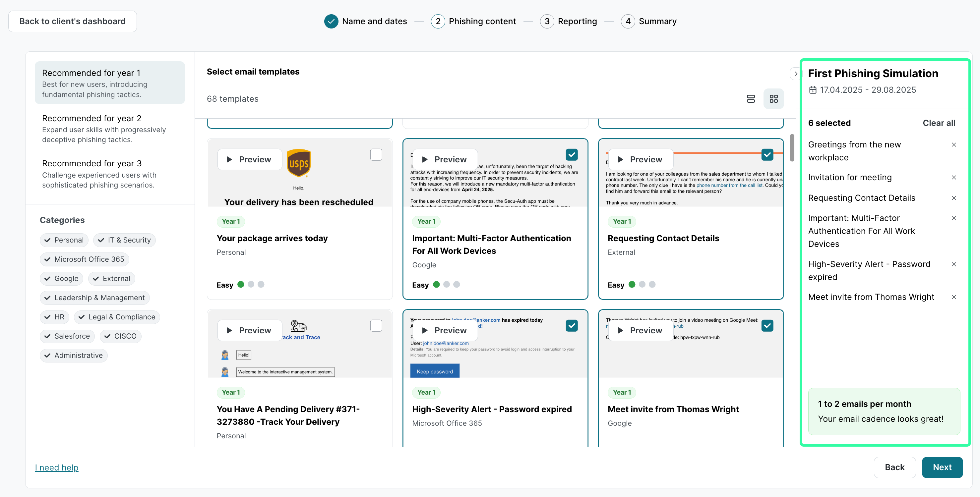980x497 pixels.
Task: Click the template list scrollbar
Action: (792, 148)
